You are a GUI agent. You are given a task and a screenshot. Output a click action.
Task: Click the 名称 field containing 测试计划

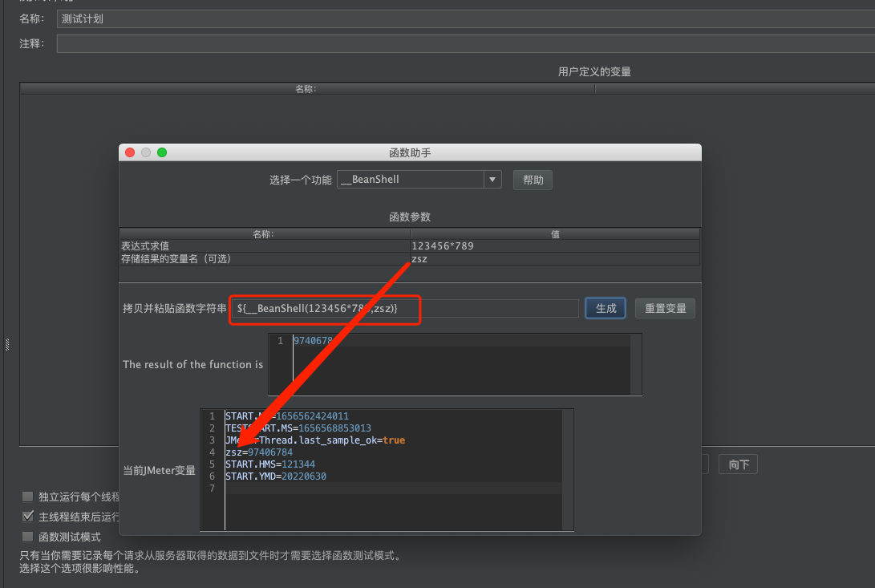coord(465,19)
